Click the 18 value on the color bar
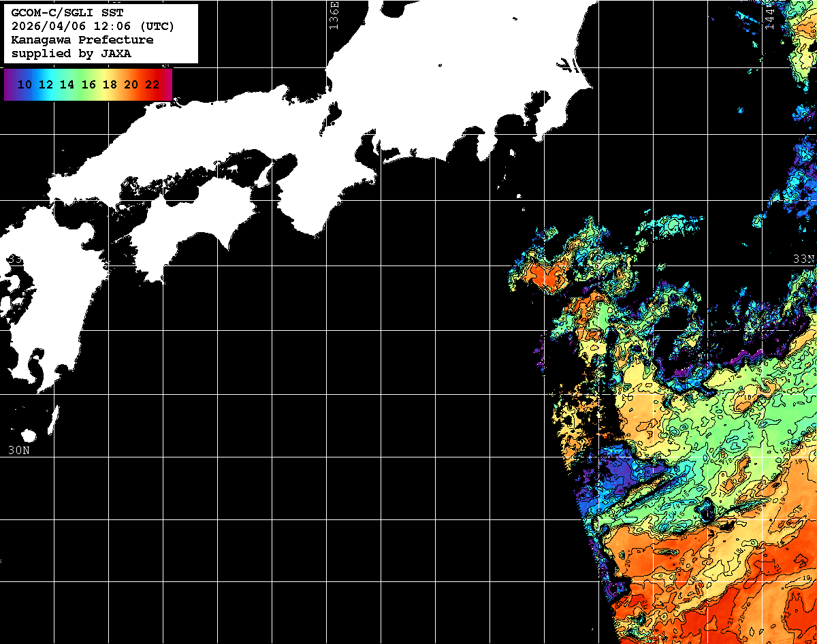 click(x=110, y=84)
